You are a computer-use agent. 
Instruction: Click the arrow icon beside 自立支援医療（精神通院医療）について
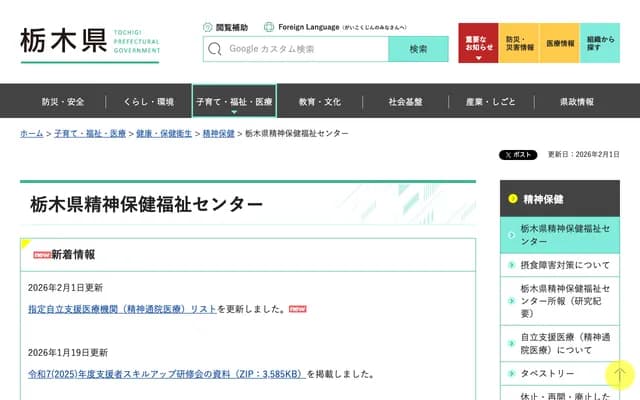coord(511,343)
